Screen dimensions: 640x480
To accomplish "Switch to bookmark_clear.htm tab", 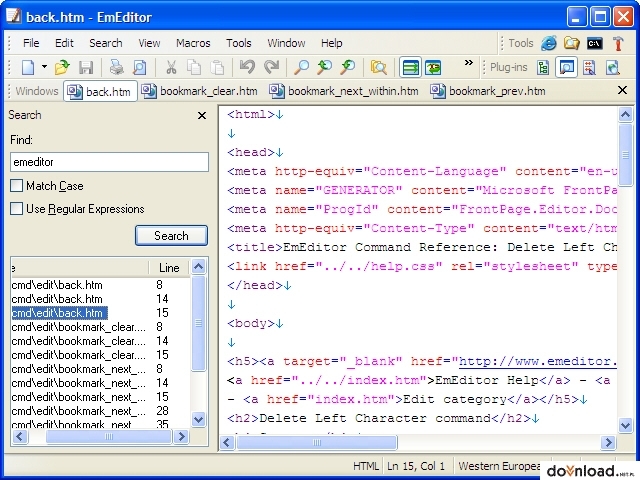I will click(200, 91).
